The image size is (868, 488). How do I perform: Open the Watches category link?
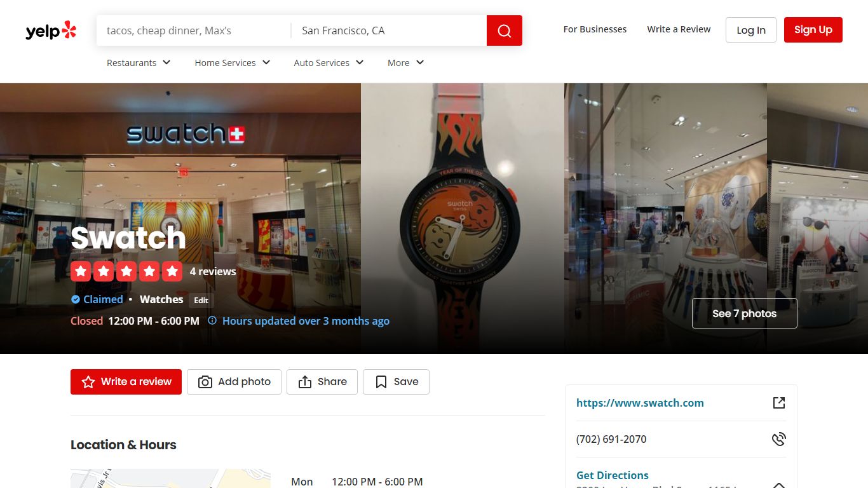click(161, 299)
